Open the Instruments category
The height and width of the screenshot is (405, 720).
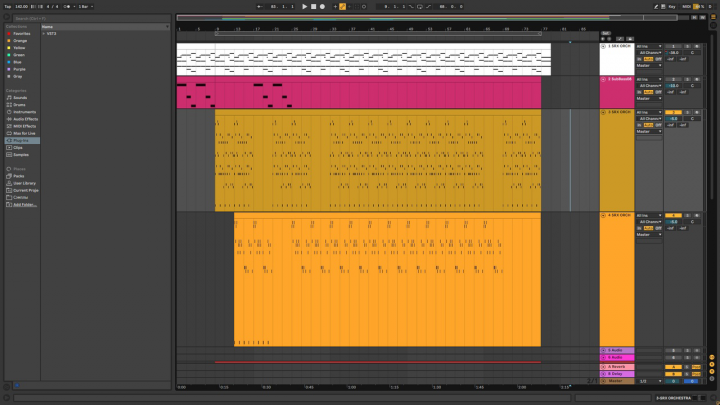(24, 112)
